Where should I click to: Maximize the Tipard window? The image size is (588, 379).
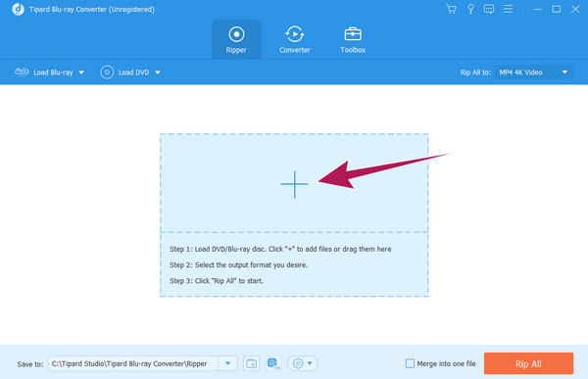pos(557,9)
